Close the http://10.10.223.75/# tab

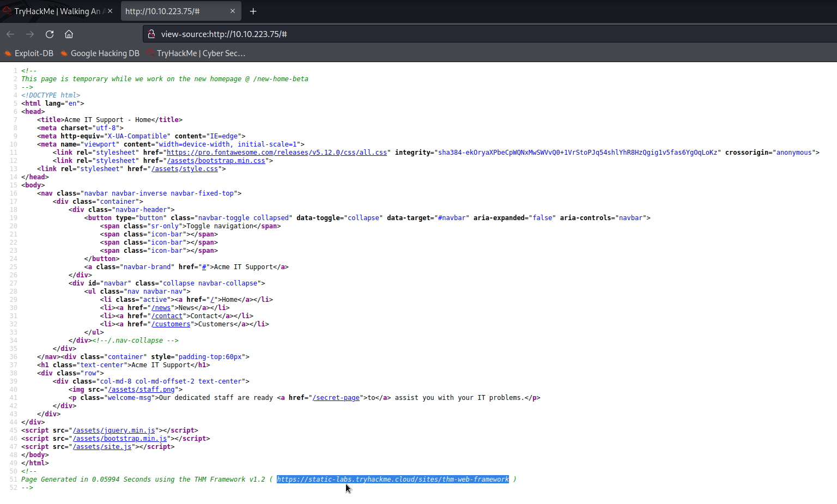(233, 11)
